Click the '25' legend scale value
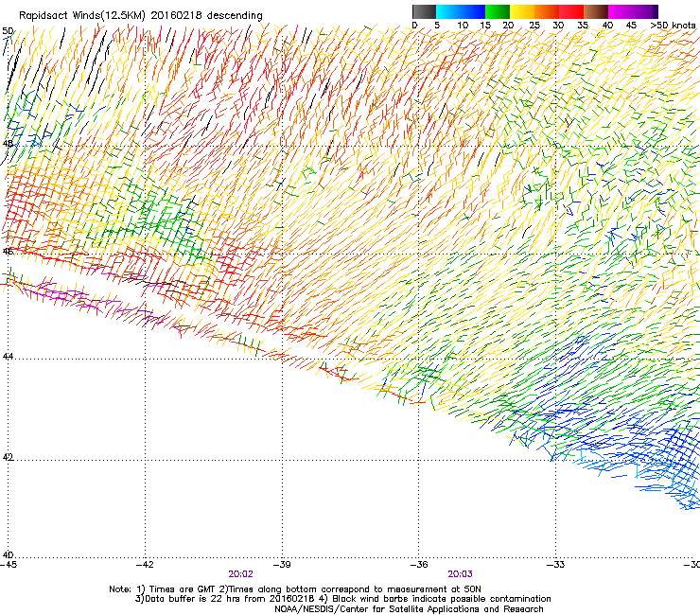700x615 pixels. point(534,25)
